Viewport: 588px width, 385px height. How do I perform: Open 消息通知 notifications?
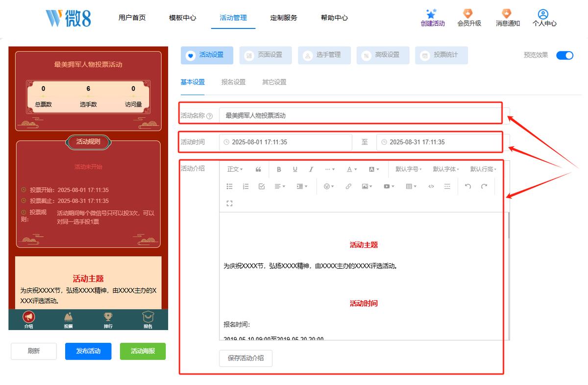click(x=508, y=18)
